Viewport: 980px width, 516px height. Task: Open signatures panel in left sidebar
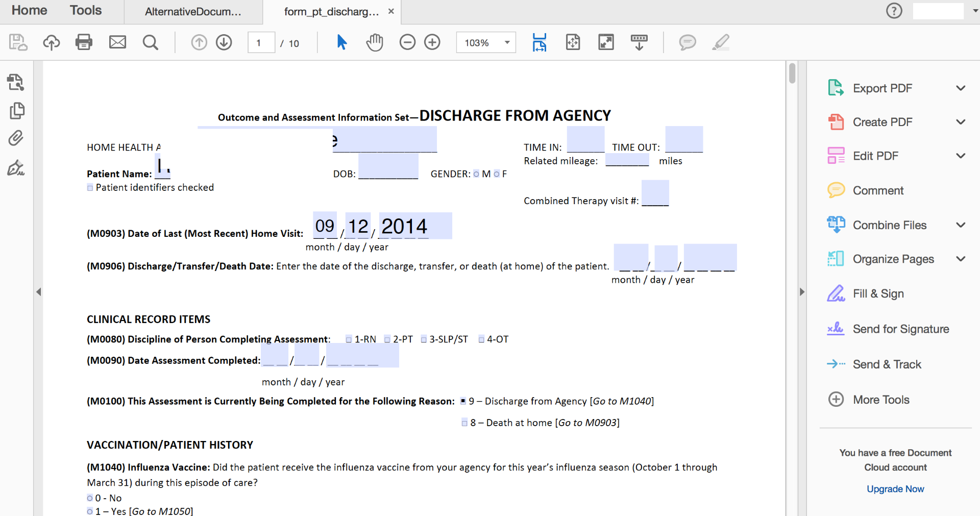[x=16, y=167]
